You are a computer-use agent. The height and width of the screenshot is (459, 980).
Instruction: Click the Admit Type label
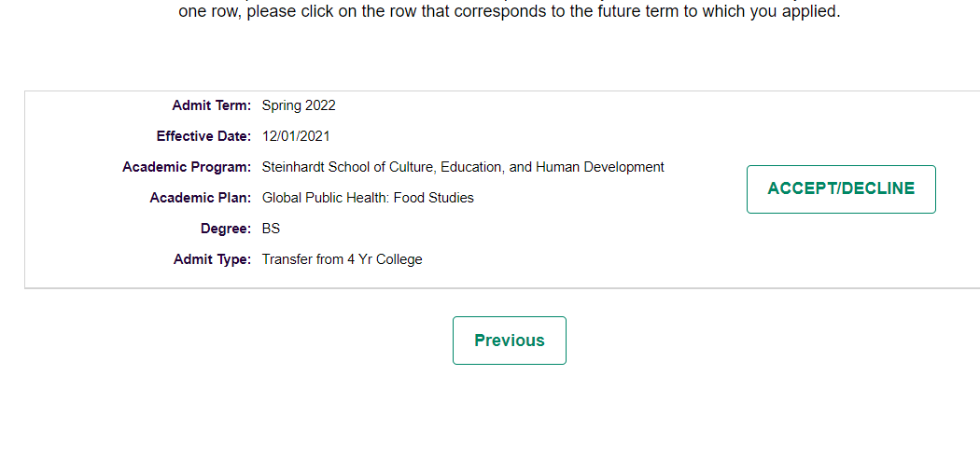[x=212, y=259]
